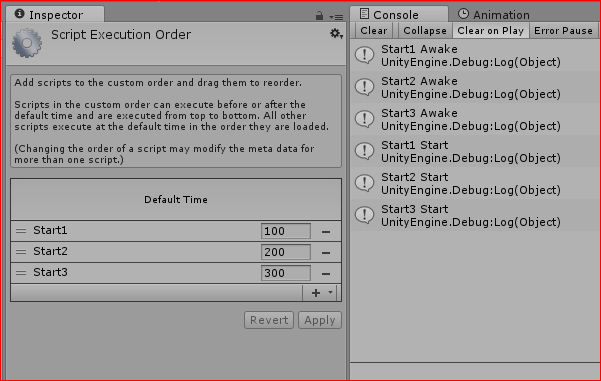
Task: Select the 'Start3 Start' log text
Action: tap(415, 209)
